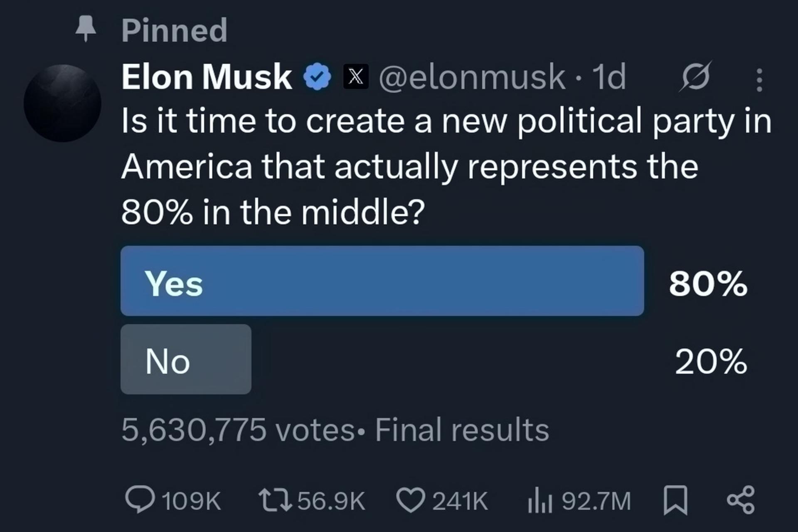Open the share icon
This screenshot has height=532, width=798.
tap(741, 500)
